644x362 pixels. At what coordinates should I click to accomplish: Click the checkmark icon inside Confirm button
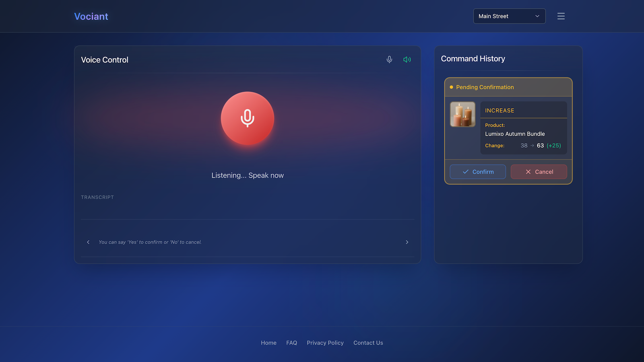465,171
